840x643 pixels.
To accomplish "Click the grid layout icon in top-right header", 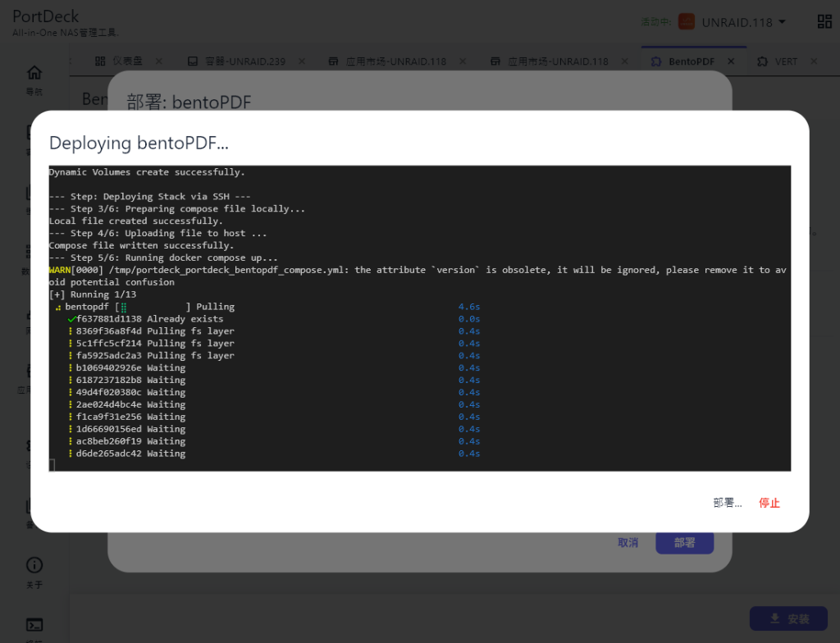I will [x=824, y=22].
